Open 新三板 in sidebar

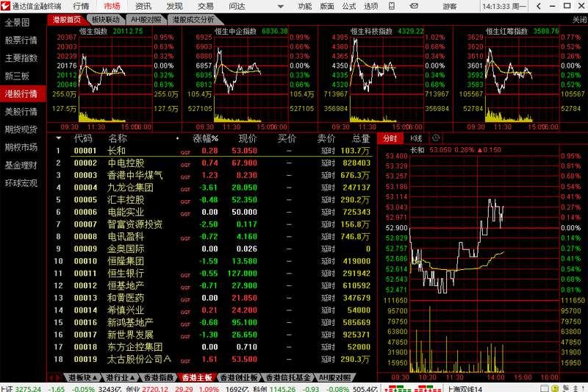17,76
